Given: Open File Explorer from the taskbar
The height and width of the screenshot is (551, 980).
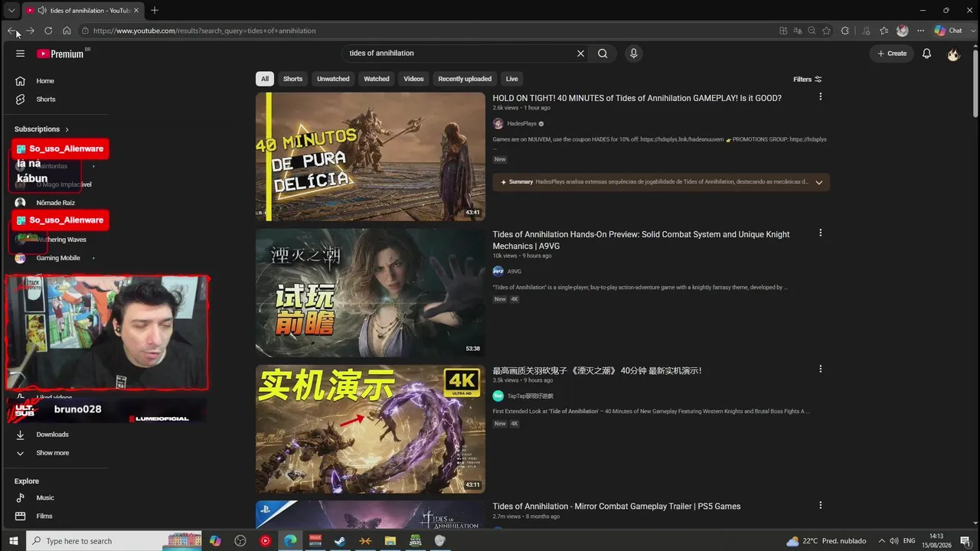Looking at the screenshot, I should click(390, 541).
